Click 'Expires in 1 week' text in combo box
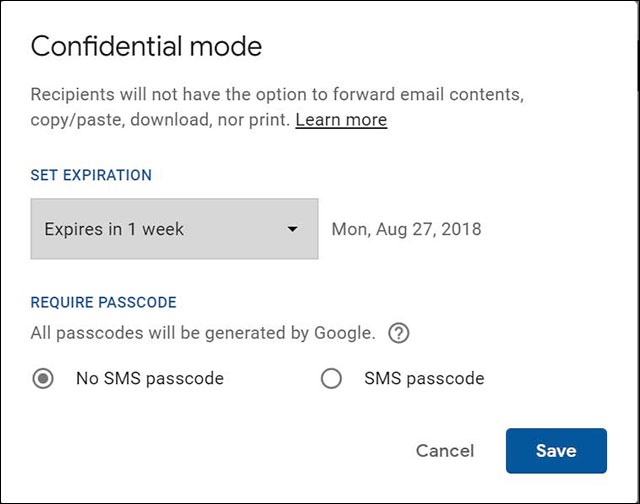640x504 pixels. click(114, 229)
